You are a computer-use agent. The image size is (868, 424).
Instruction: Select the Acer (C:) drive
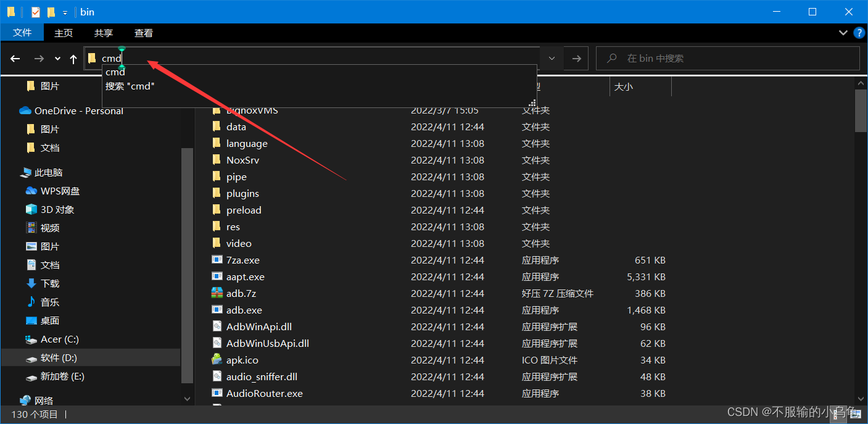60,339
